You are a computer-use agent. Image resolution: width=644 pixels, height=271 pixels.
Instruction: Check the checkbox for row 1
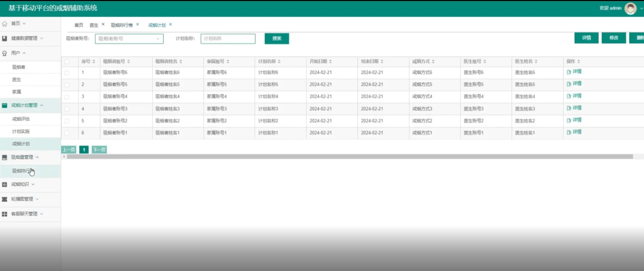67,73
